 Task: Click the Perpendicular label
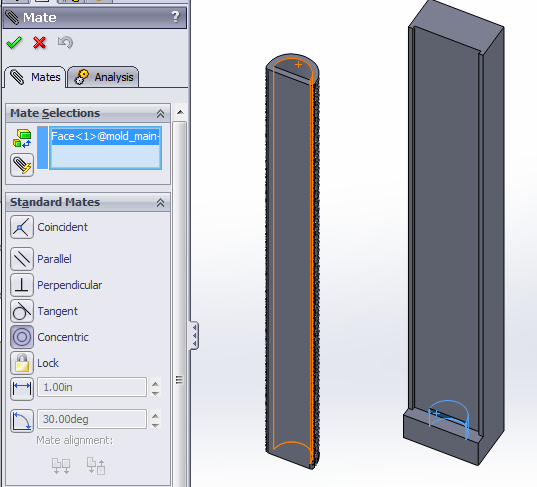point(70,285)
